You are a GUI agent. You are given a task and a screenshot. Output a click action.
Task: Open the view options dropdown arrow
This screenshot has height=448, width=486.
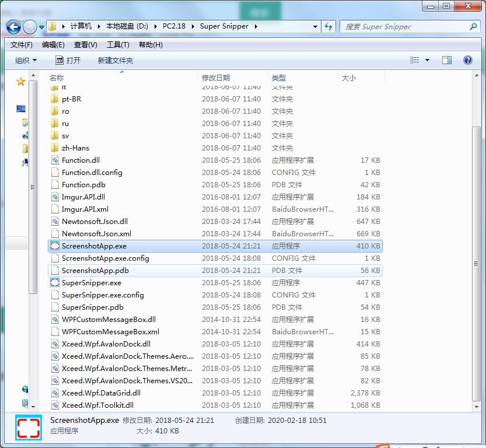pos(427,60)
